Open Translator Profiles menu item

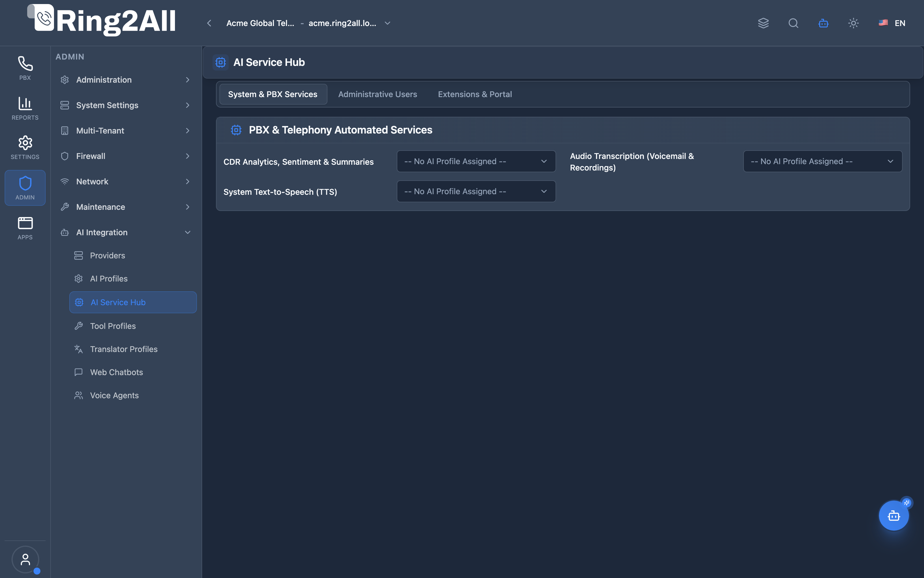tap(133, 349)
